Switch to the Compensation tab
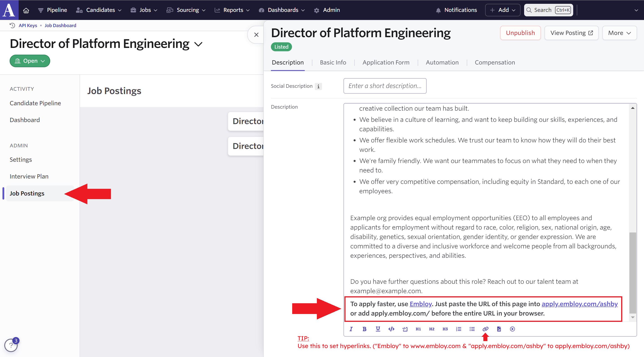 click(x=495, y=62)
